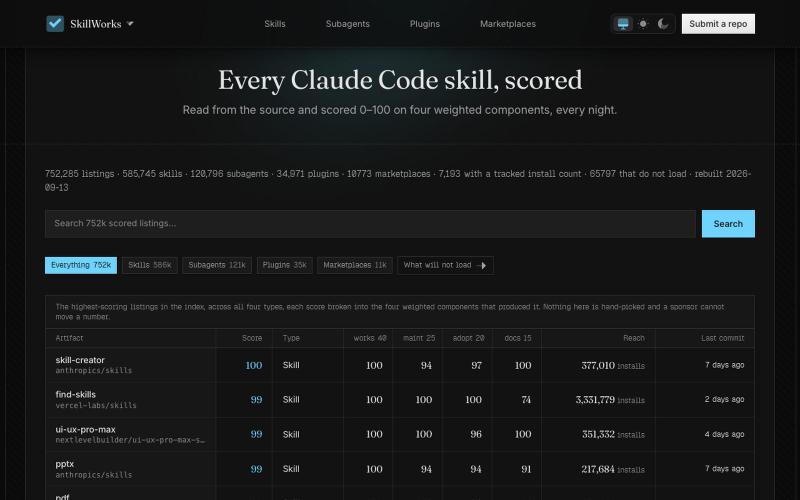Click the Last commit column header
The width and height of the screenshot is (800, 500).
[x=722, y=338]
